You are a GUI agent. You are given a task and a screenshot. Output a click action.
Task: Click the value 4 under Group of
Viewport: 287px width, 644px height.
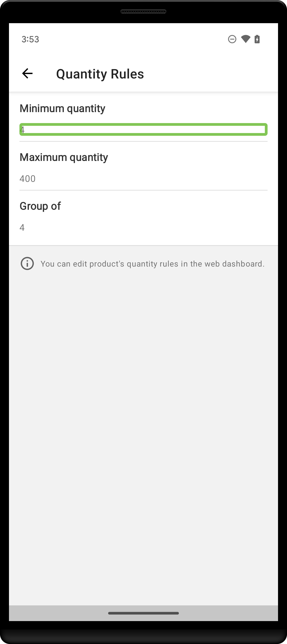[x=22, y=227]
